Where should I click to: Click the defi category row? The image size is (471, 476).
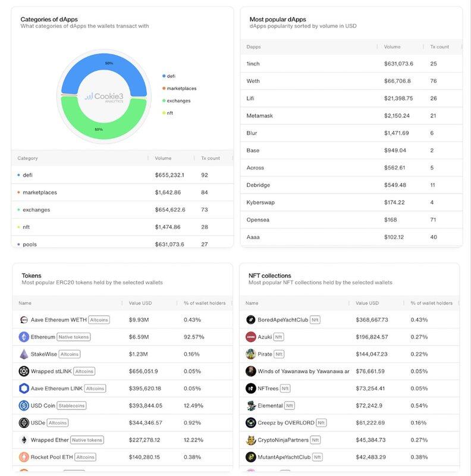pyautogui.click(x=123, y=175)
